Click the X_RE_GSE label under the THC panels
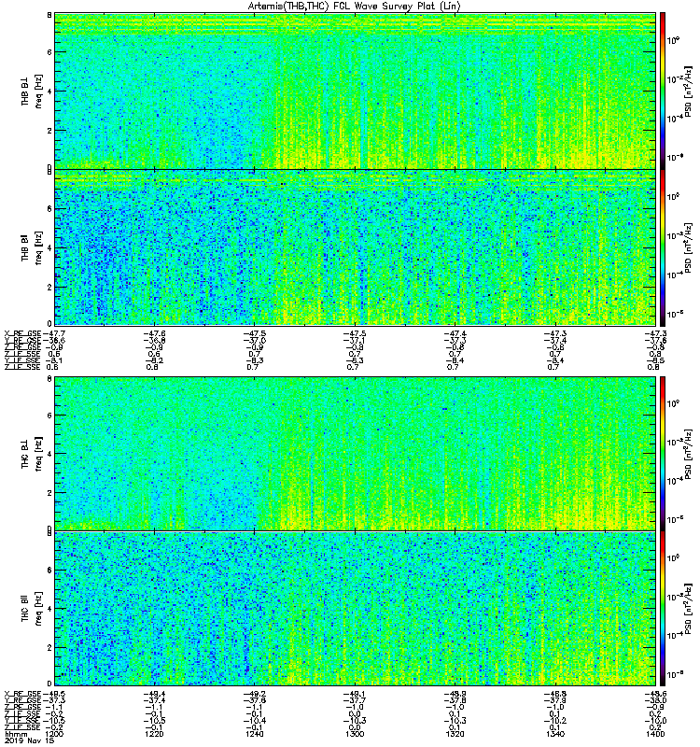 tap(22, 694)
